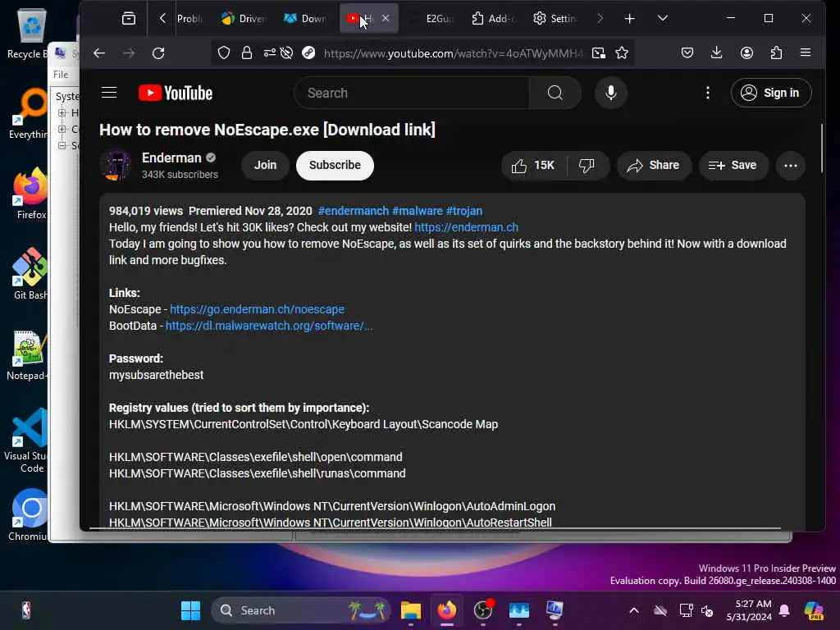Join the Enderman channel membership
The width and height of the screenshot is (840, 630).
(265, 165)
